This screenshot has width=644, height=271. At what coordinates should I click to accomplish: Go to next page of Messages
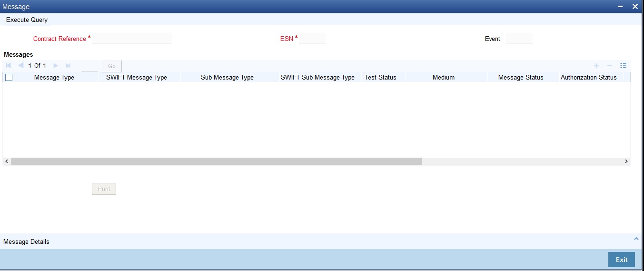[56, 66]
